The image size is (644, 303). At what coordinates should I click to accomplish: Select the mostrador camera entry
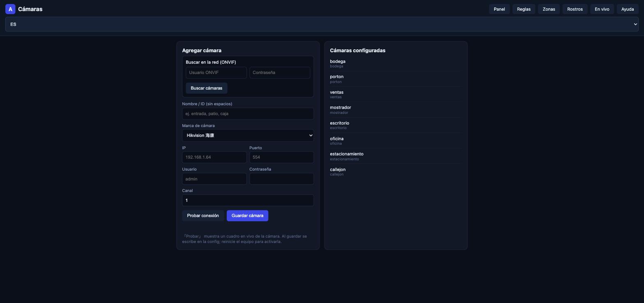(396, 110)
